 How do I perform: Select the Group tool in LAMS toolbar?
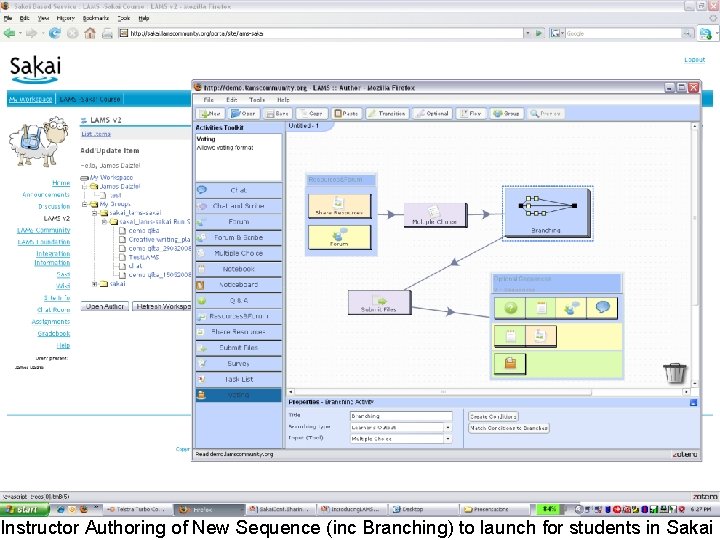pos(506,113)
